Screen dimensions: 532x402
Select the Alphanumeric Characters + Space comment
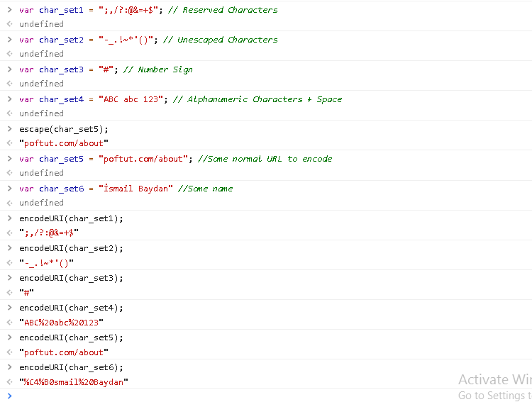tap(257, 99)
